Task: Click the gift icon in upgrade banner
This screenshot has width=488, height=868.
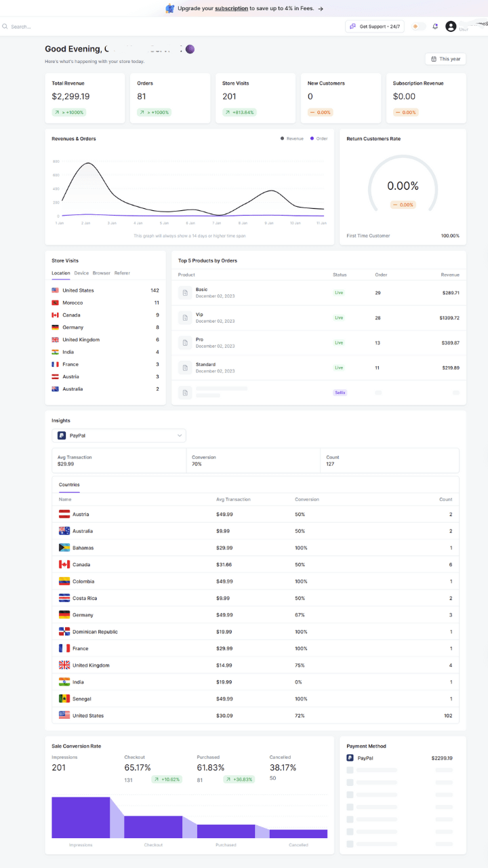Action: (x=170, y=9)
